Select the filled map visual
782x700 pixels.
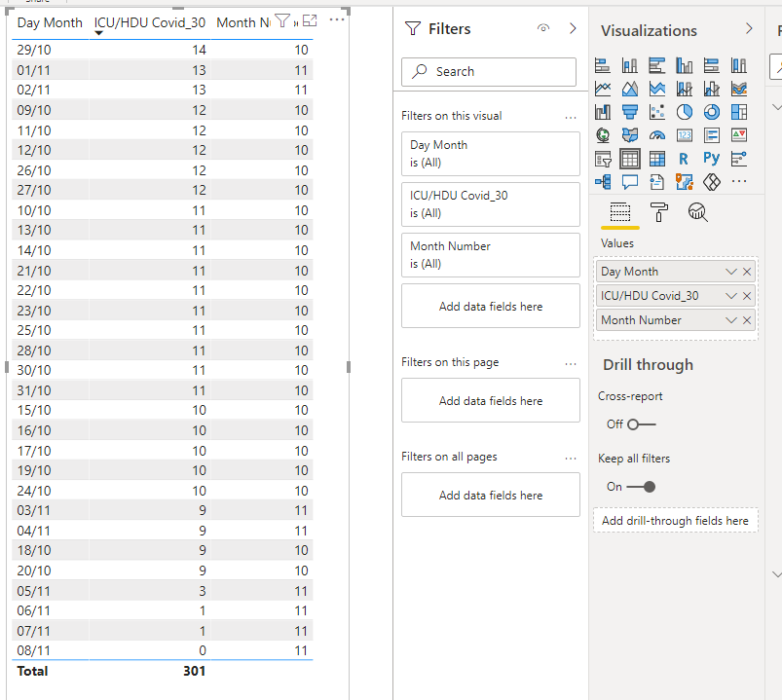click(x=630, y=135)
